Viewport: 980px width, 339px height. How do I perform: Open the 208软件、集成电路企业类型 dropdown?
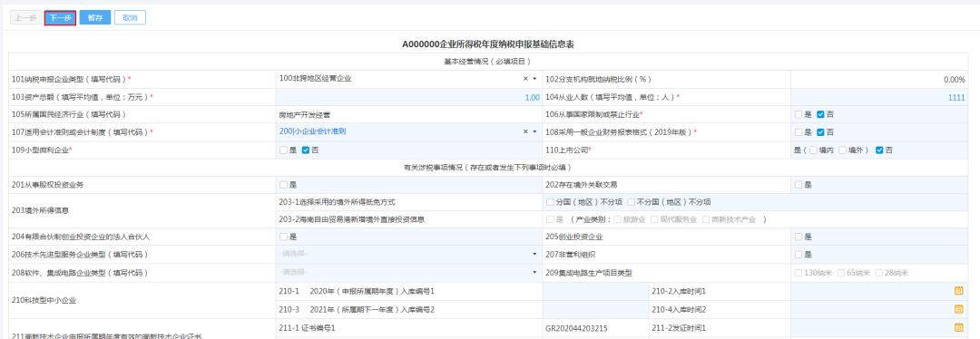coord(408,272)
